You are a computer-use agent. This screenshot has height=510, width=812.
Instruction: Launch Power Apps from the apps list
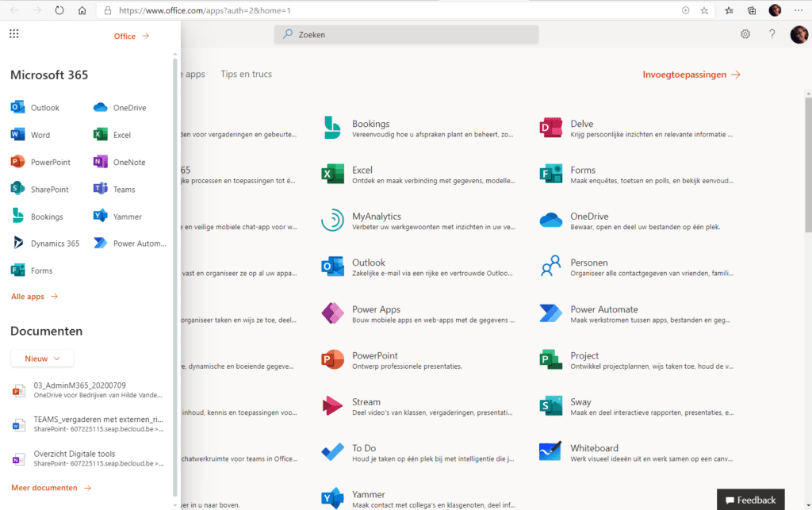pos(418,314)
